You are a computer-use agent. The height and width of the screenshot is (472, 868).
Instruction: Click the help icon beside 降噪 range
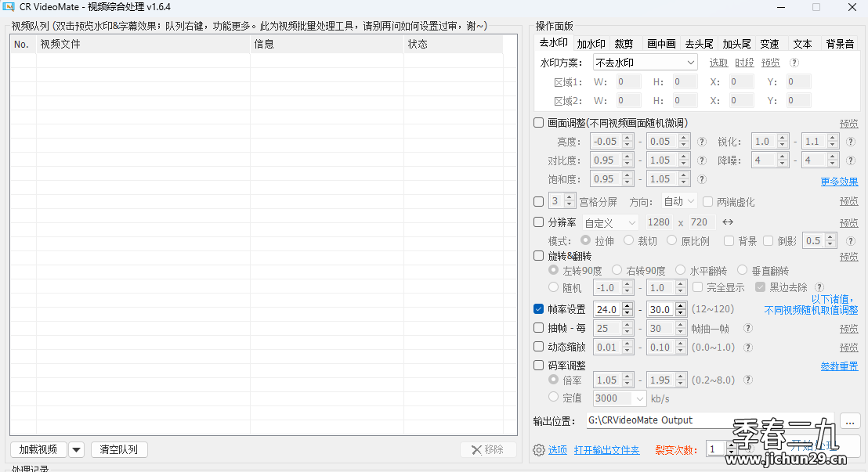tap(851, 160)
